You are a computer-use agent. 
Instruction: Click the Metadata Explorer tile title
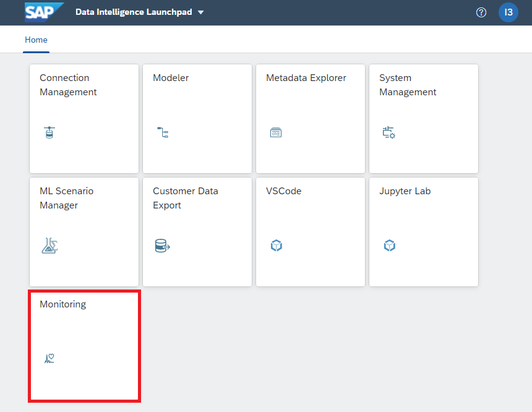(x=306, y=78)
